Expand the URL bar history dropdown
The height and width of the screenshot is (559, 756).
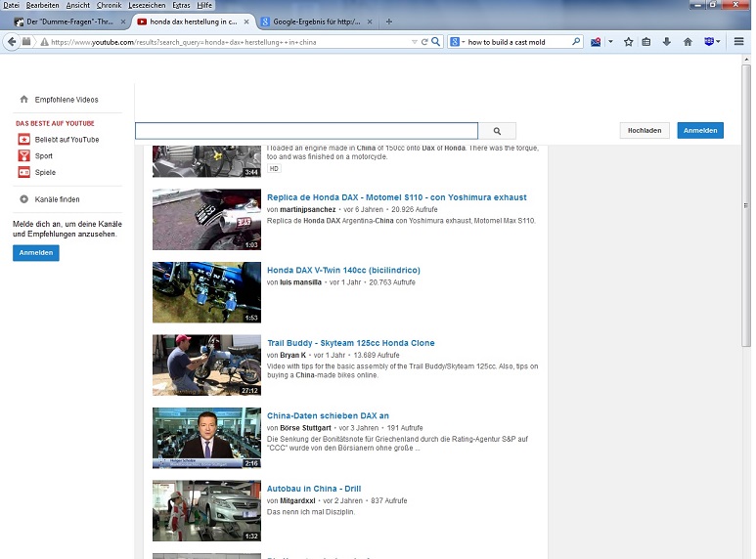413,42
